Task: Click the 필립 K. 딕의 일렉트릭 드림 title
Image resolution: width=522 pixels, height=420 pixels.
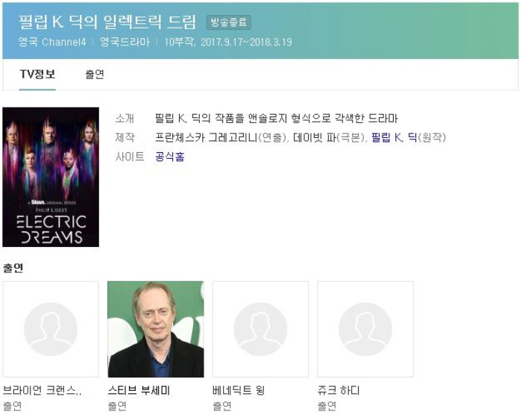Action: click(x=107, y=22)
